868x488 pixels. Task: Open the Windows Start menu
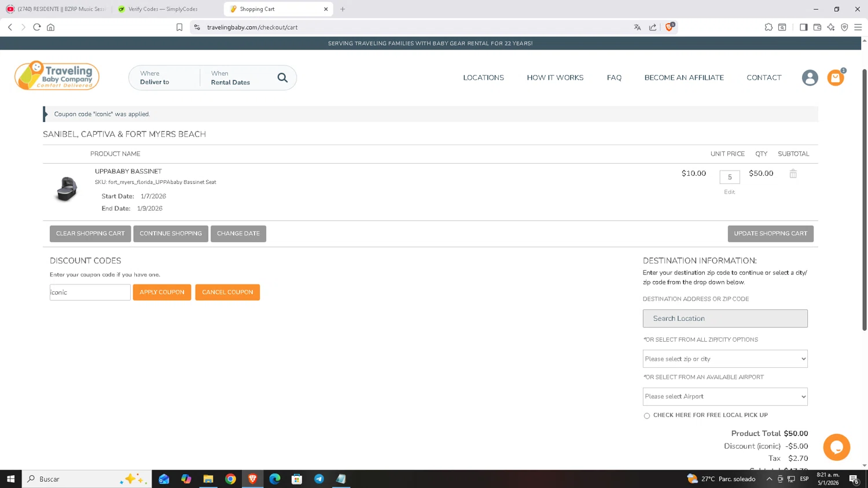tap(10, 479)
